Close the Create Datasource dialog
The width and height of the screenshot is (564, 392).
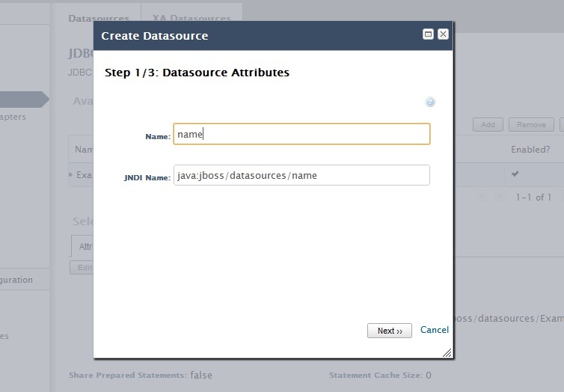coord(443,34)
